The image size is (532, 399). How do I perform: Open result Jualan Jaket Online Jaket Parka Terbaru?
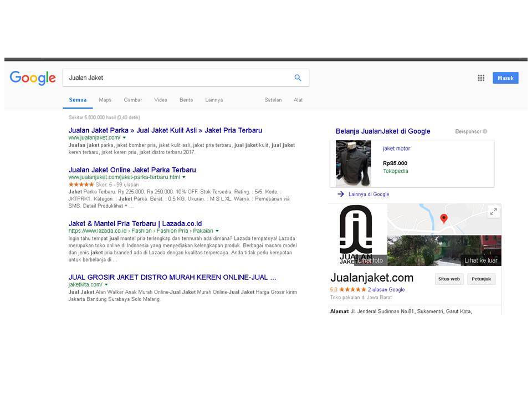132,170
